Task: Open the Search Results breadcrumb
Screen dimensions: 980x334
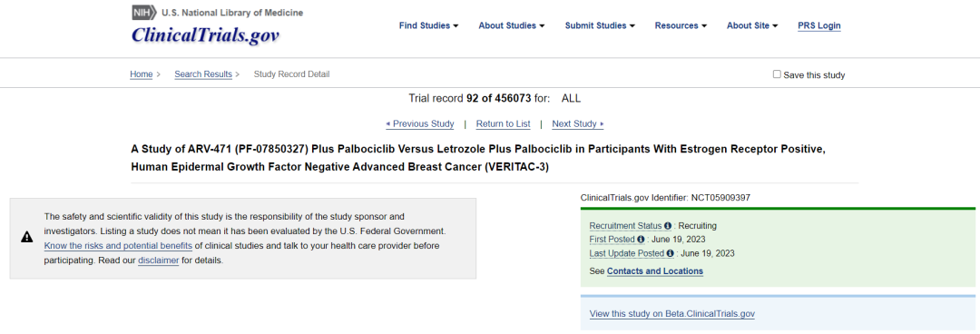Action: coord(203,74)
